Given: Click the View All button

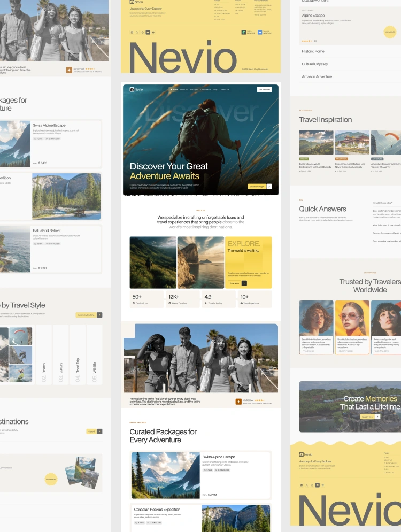Looking at the screenshot, I should coord(91,431).
